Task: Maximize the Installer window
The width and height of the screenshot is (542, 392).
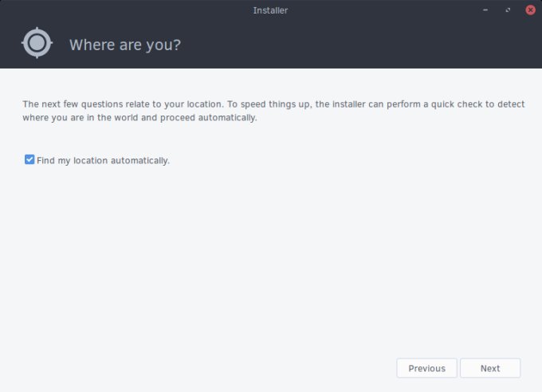Action: 508,10
